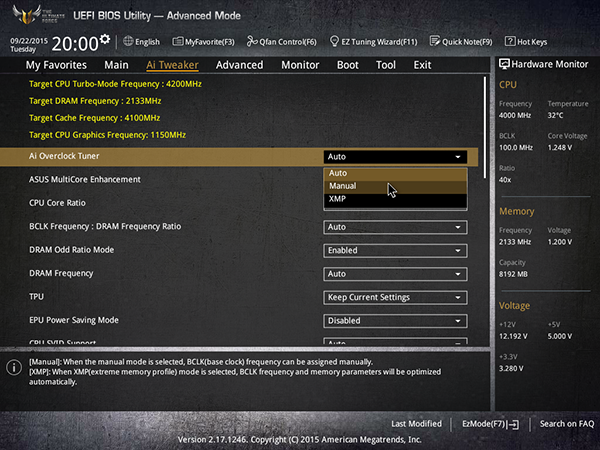Click Search on FAQ
The height and width of the screenshot is (450, 600).
[x=567, y=424]
